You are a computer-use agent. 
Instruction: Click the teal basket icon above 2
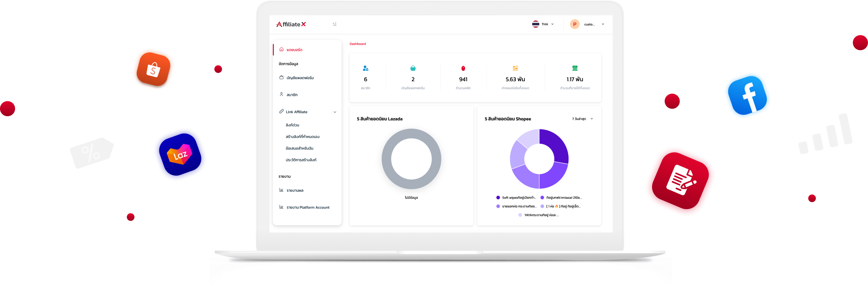pos(413,68)
